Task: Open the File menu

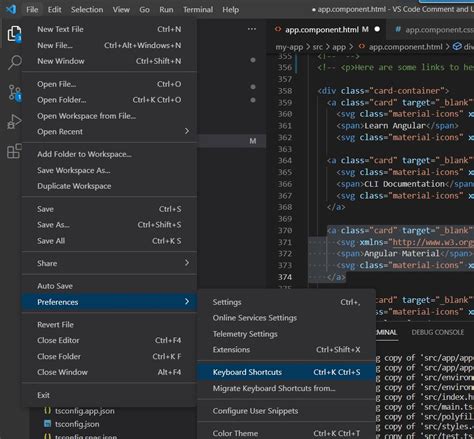Action: coord(32,10)
